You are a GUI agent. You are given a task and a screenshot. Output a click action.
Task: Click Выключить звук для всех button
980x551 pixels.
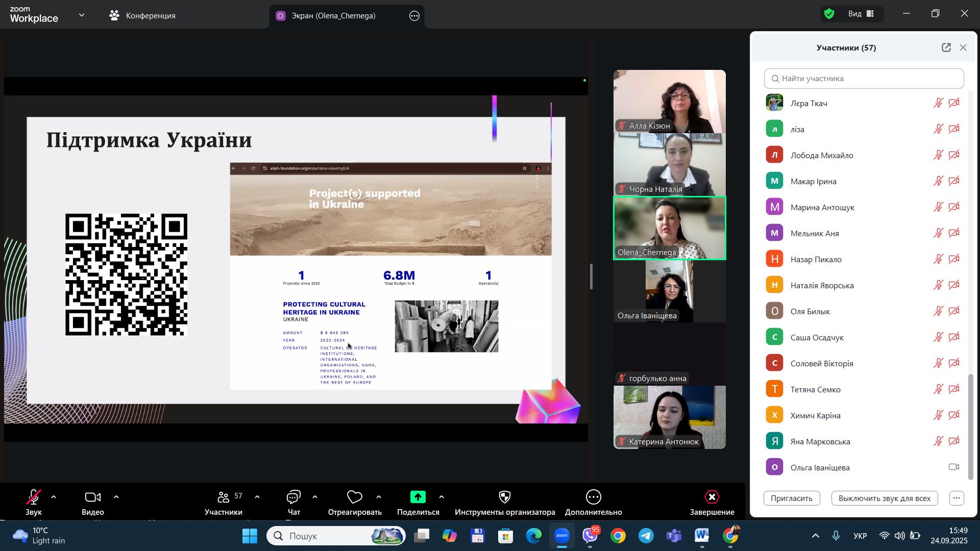884,498
